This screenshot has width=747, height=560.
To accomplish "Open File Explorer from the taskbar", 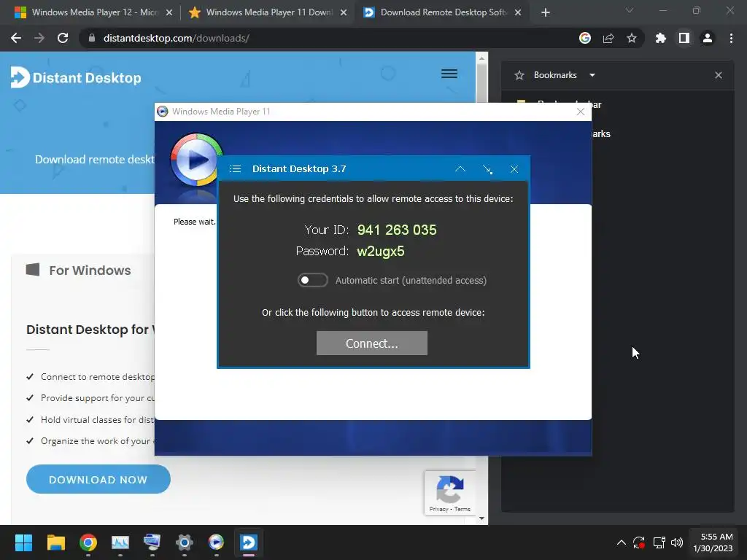I will pos(55,542).
